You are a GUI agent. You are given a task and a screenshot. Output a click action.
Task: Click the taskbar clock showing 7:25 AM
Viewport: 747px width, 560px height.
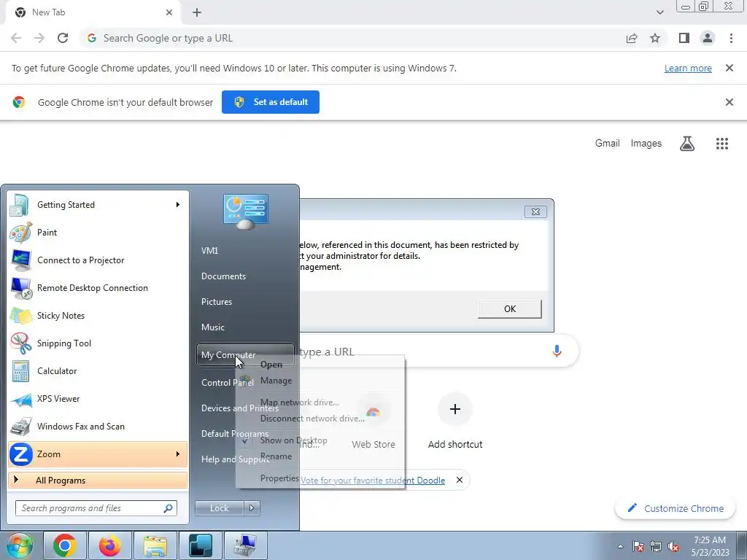(x=710, y=546)
